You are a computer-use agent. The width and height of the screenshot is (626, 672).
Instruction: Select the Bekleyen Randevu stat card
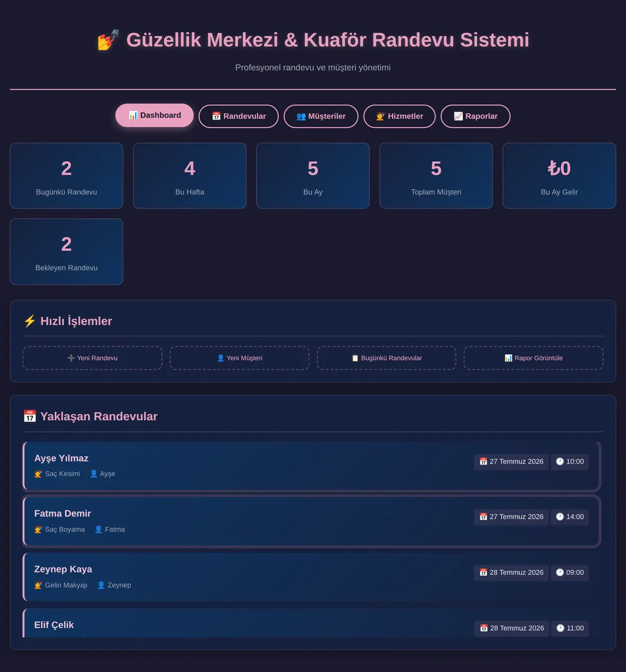(x=67, y=252)
